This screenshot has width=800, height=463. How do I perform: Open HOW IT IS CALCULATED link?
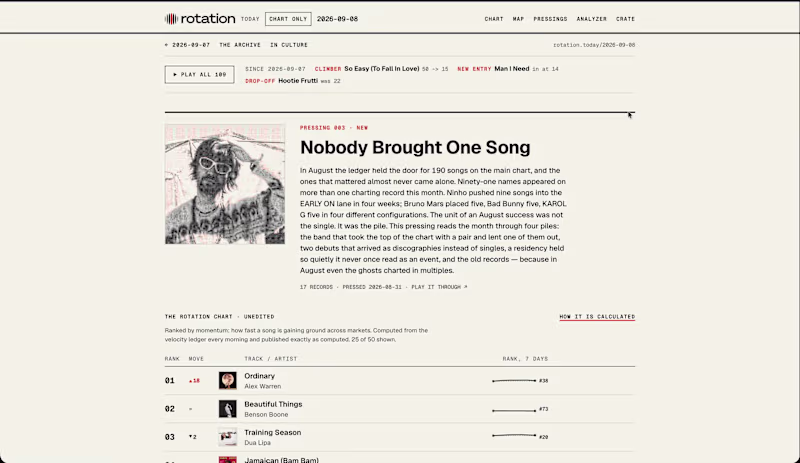click(597, 316)
